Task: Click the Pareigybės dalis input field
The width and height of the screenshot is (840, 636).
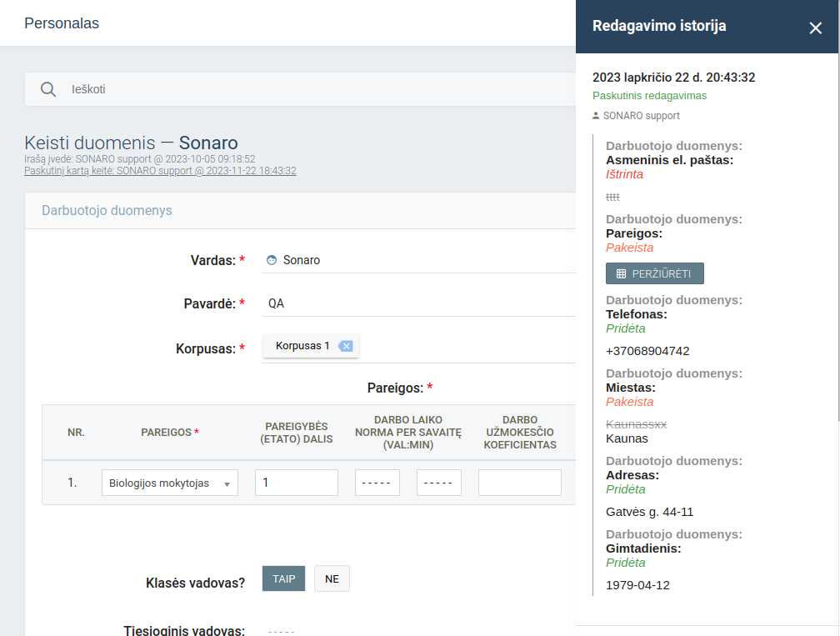Action: (296, 483)
